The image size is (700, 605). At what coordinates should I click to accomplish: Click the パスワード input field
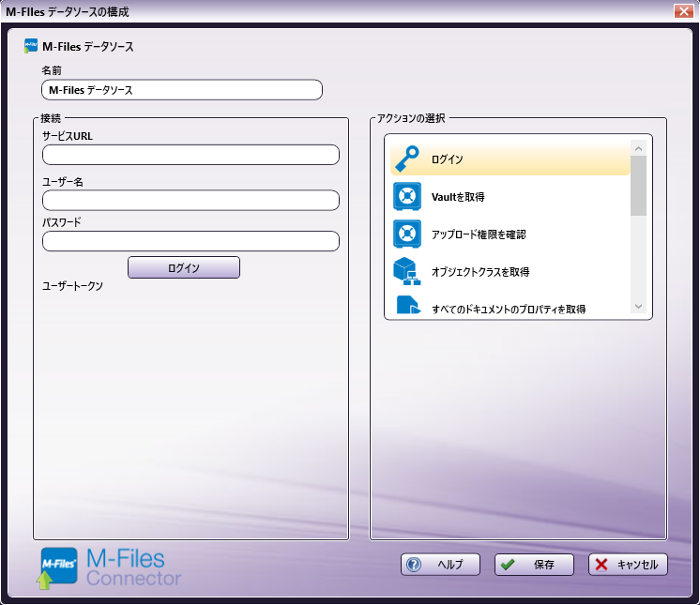(x=190, y=241)
